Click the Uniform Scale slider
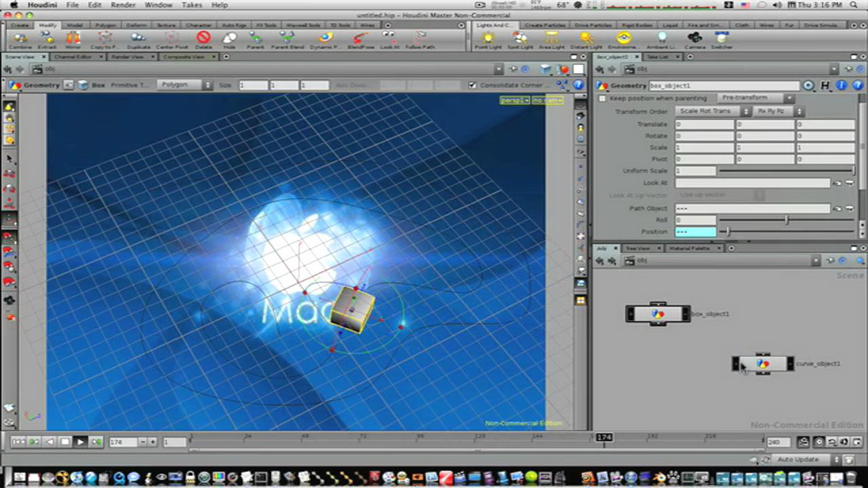This screenshot has height=488, width=868. tap(785, 171)
